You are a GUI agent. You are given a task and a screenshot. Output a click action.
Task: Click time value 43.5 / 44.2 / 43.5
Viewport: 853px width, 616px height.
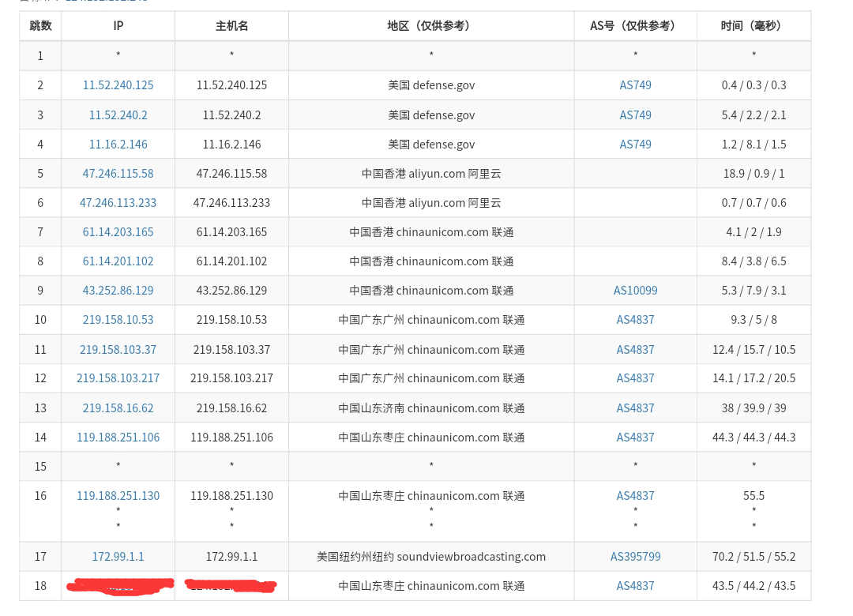click(754, 586)
